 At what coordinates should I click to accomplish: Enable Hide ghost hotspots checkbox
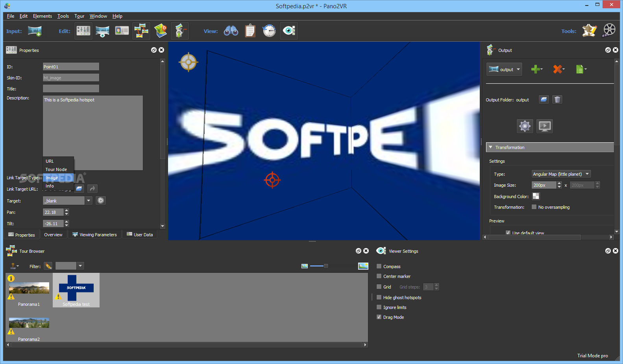379,297
